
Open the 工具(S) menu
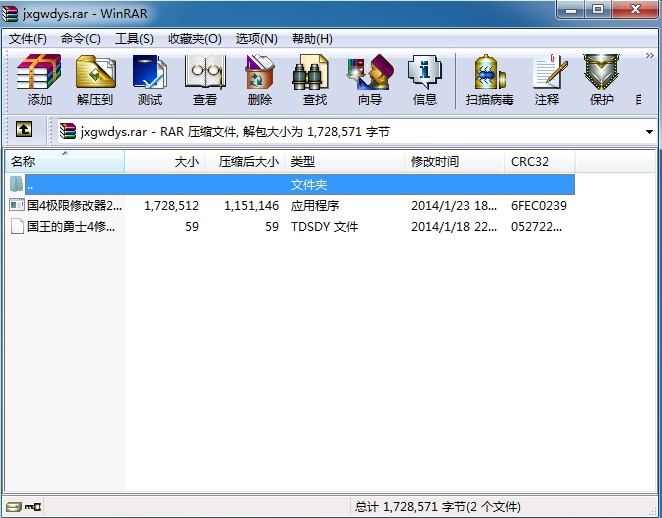pyautogui.click(x=134, y=39)
